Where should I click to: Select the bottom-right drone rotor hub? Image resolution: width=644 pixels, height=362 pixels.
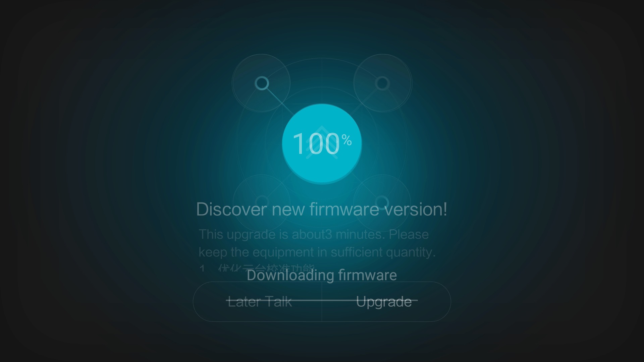tap(382, 202)
